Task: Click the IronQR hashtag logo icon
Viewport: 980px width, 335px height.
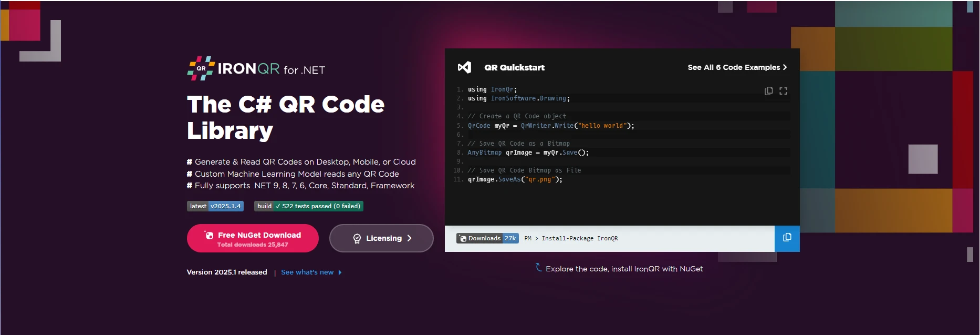Action: [x=201, y=68]
